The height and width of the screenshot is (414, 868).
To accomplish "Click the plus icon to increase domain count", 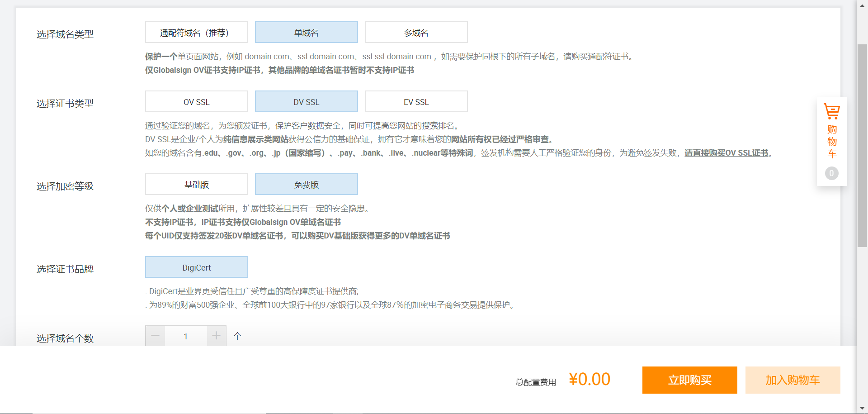I will (216, 336).
